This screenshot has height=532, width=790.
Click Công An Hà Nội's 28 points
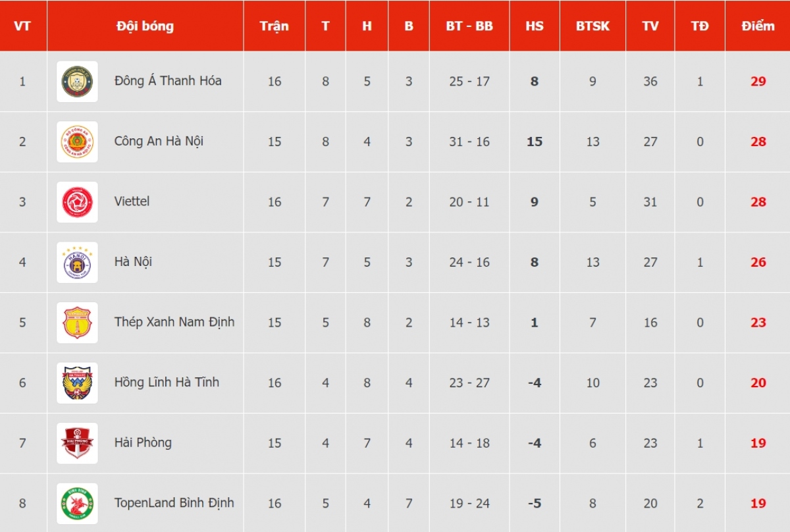pos(758,142)
